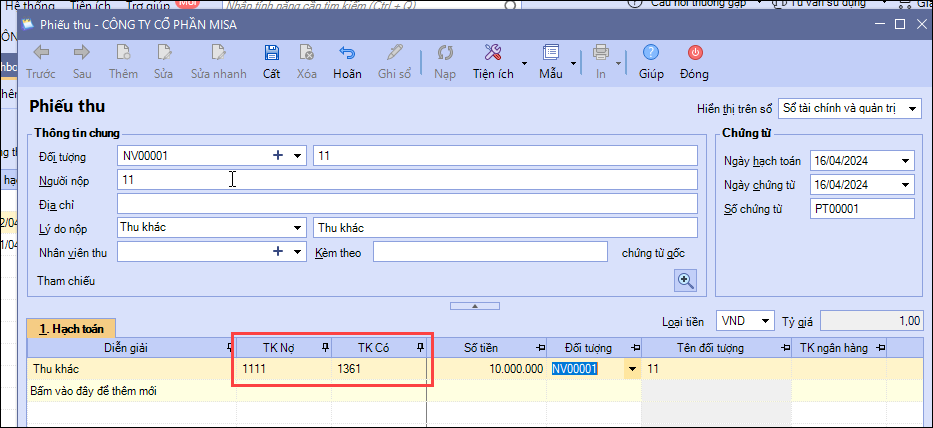Viewport: 933px width, 428px height.
Task: Pin the Số tiền column
Action: point(540,347)
